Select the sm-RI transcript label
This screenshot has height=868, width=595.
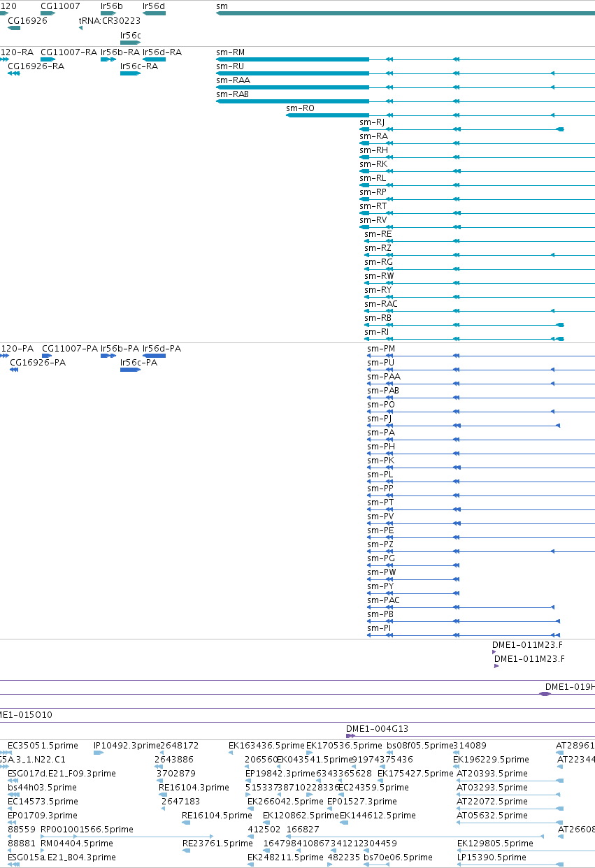pyautogui.click(x=376, y=332)
